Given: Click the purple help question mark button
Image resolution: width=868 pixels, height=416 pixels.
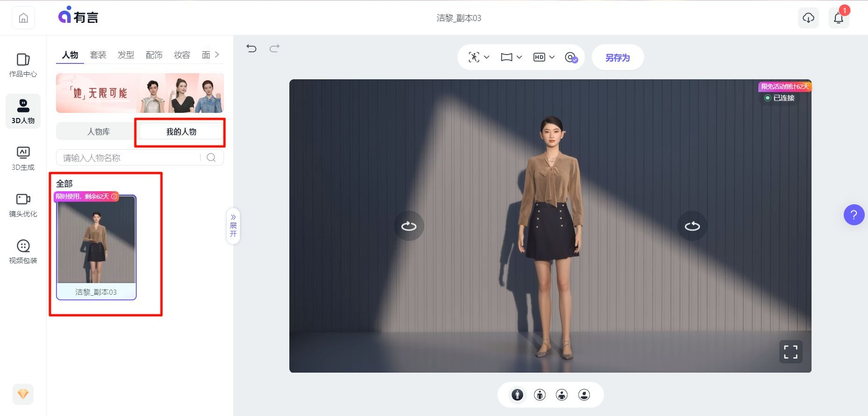Looking at the screenshot, I should pyautogui.click(x=854, y=215).
